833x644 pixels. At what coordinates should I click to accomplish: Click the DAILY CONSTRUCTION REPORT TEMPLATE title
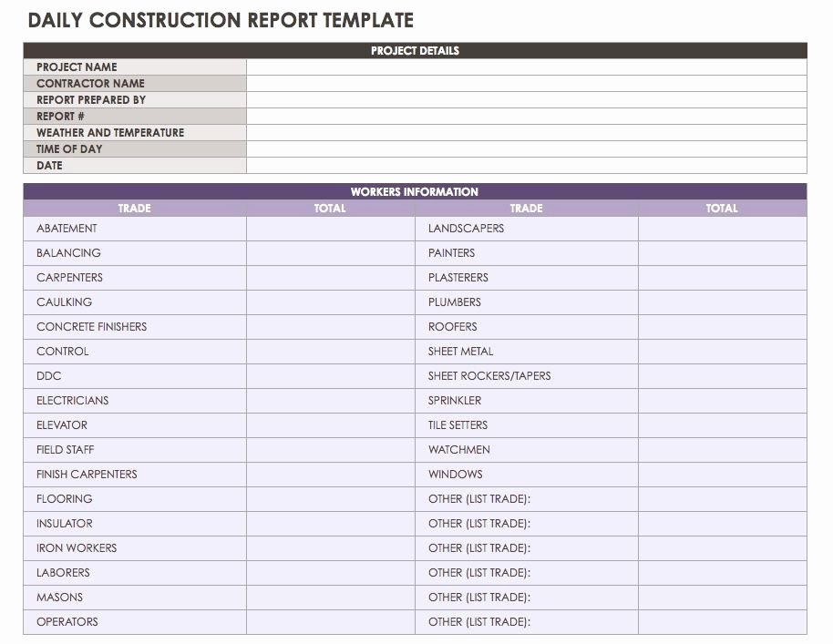[x=221, y=20]
